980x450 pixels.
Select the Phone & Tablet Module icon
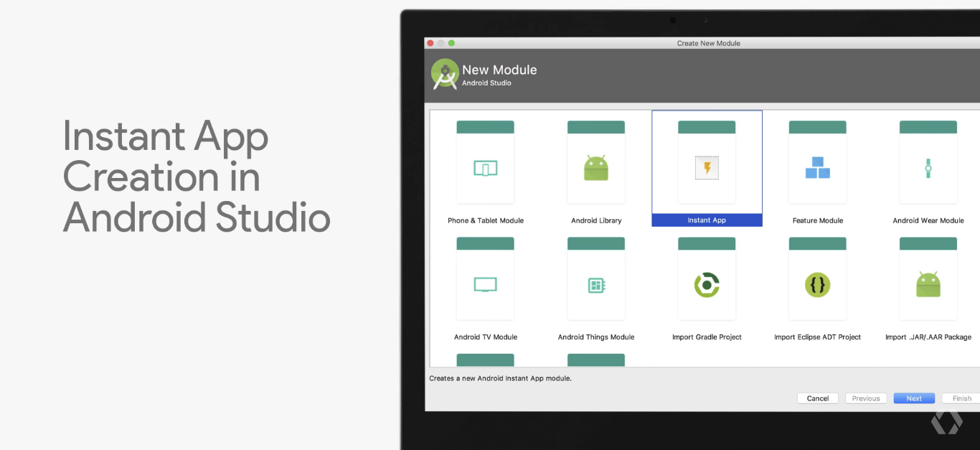pos(485,169)
